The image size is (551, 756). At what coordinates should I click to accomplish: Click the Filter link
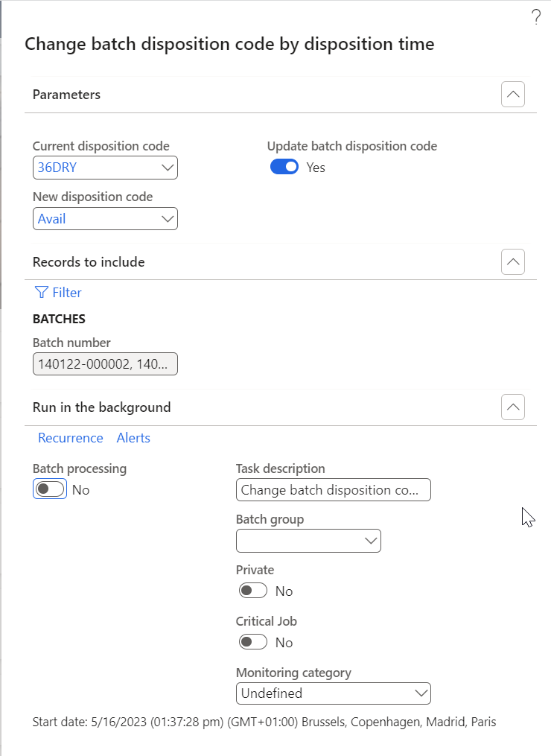pyautogui.click(x=63, y=292)
